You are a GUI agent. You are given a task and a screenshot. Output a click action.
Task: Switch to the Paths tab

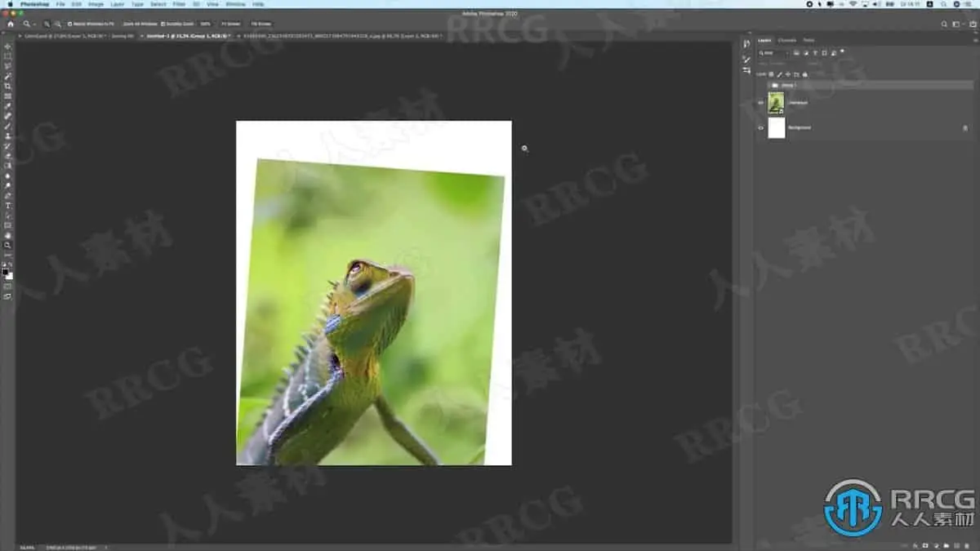[x=808, y=40]
